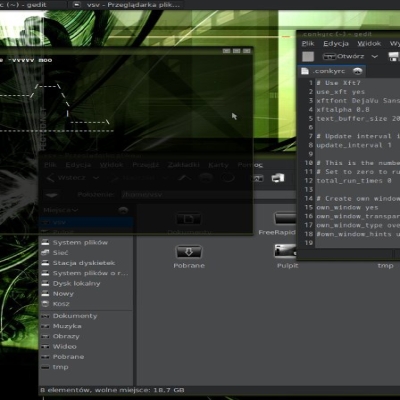The height and width of the screenshot is (400, 400).
Task: Select the Pulpit folder in file pane
Action: (x=285, y=251)
